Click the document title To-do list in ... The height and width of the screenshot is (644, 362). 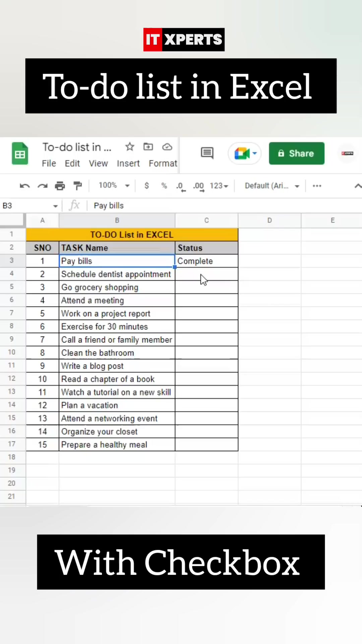[x=77, y=147]
